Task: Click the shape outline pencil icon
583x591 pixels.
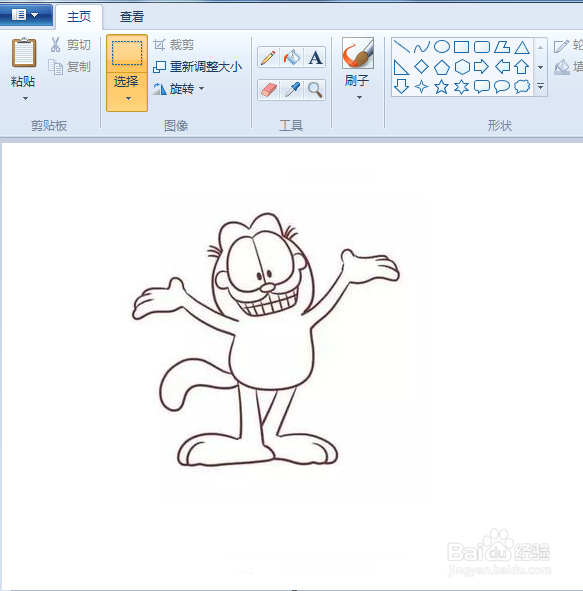Action: tap(561, 46)
